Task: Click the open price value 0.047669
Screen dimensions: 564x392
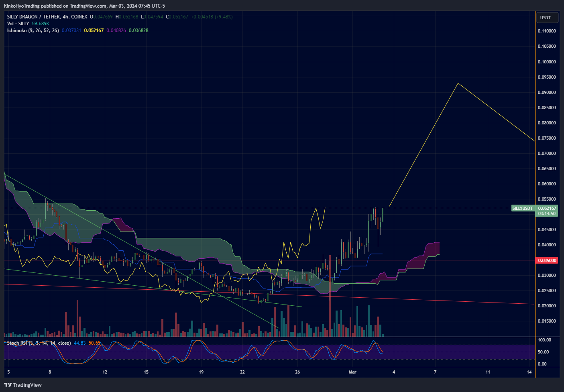Action: pyautogui.click(x=103, y=17)
